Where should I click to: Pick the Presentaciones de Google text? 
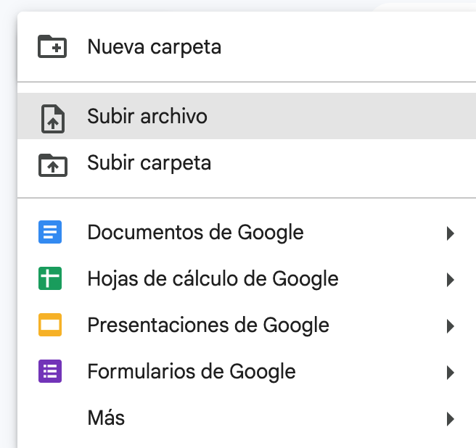click(208, 325)
